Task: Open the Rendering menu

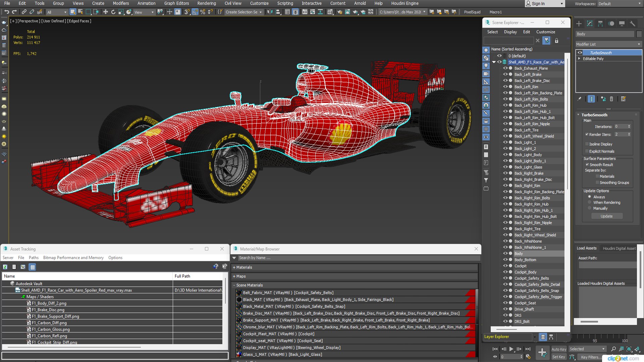Action: (207, 3)
